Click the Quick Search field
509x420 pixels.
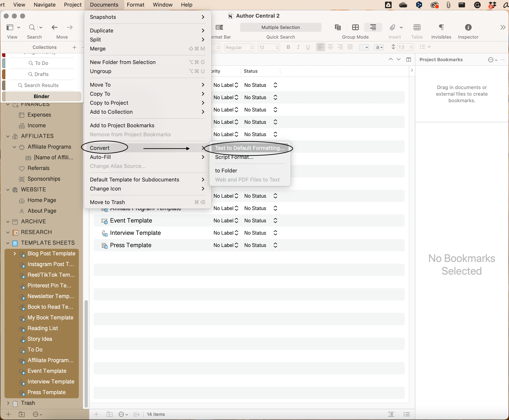(x=280, y=27)
